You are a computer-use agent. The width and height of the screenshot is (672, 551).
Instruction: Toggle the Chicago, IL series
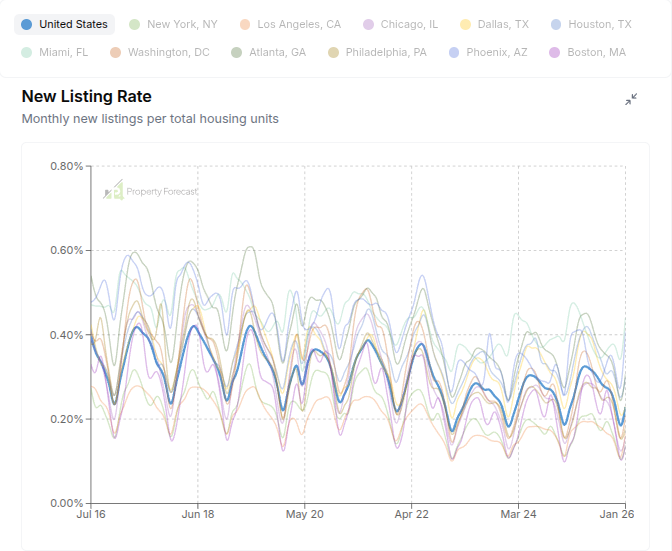(400, 24)
